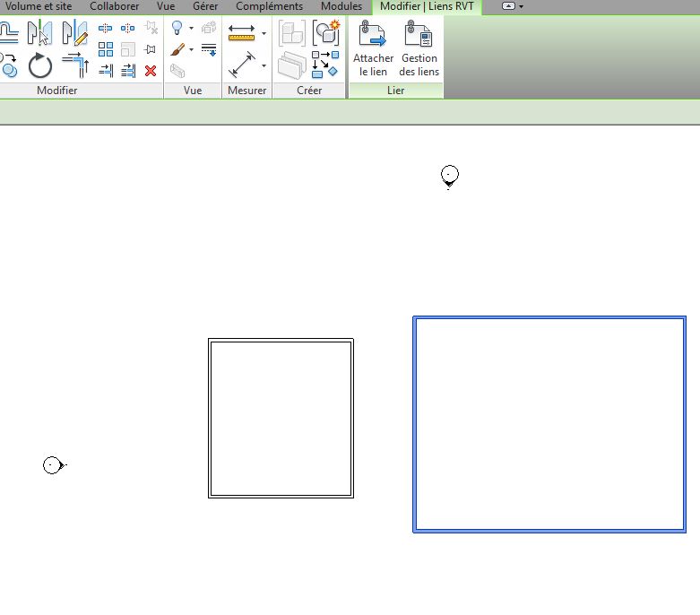Expand the Aligned Dimension dropdown arrow
This screenshot has width=700, height=615.
(x=264, y=65)
